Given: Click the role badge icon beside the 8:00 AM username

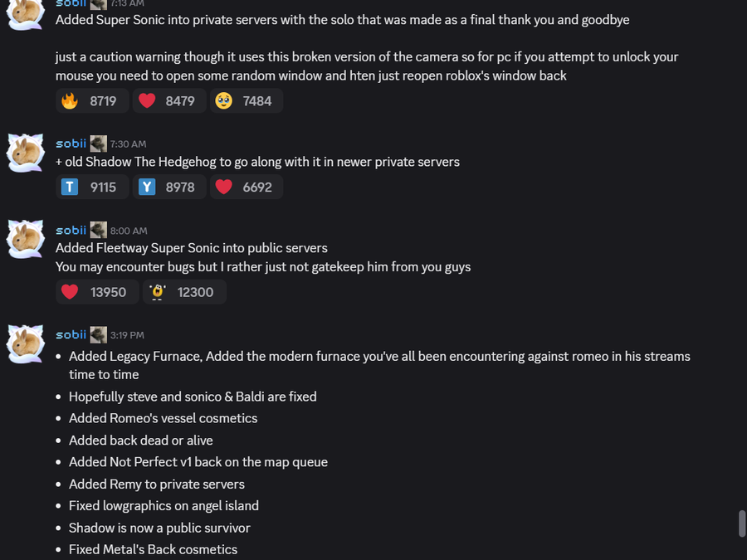Looking at the screenshot, I should (99, 231).
